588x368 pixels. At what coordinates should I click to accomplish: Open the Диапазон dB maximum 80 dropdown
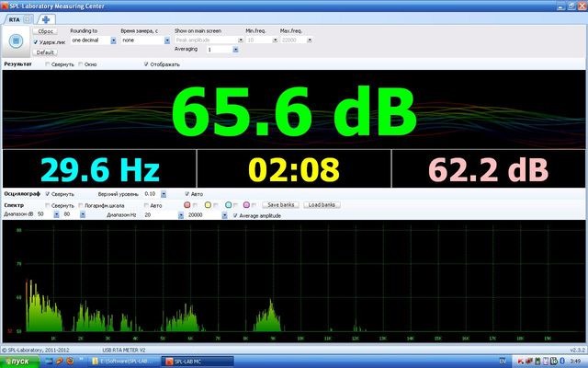(x=83, y=214)
